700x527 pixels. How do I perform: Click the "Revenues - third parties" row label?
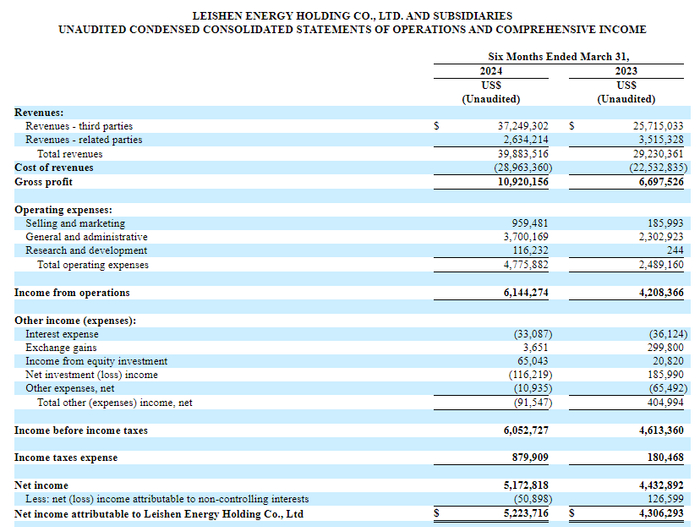(79, 126)
